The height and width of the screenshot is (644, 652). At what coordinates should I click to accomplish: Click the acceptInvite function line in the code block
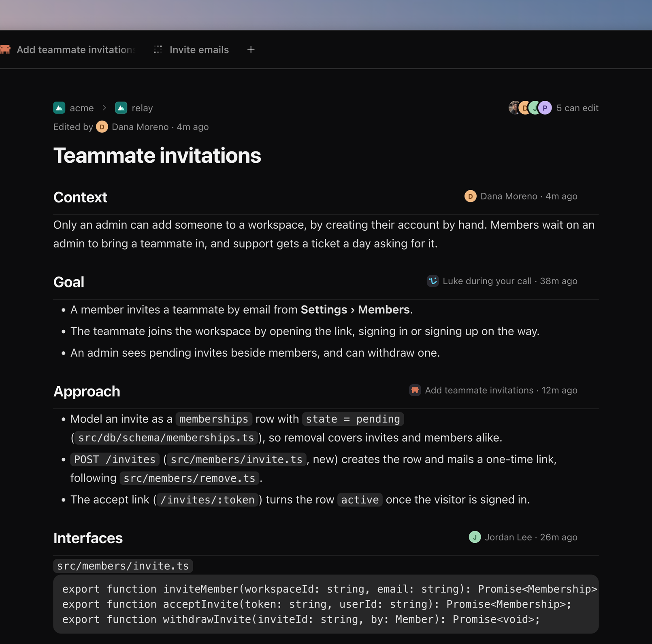317,604
